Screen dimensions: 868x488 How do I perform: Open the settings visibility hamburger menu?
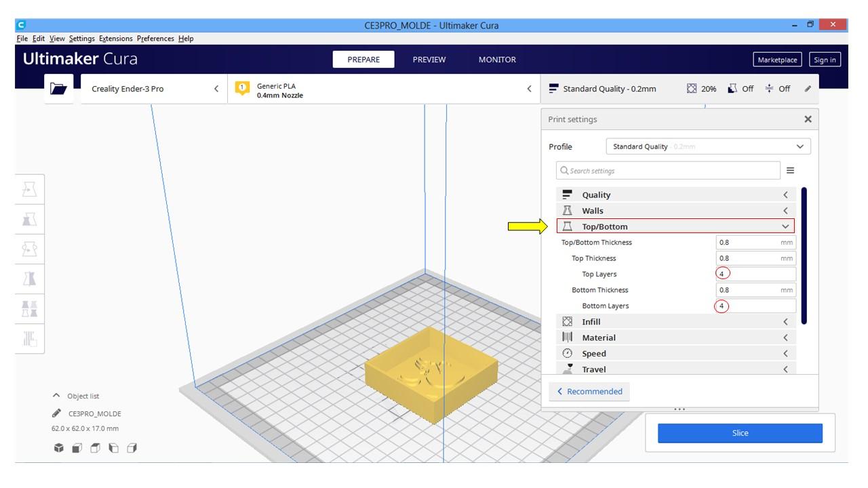pyautogui.click(x=790, y=171)
